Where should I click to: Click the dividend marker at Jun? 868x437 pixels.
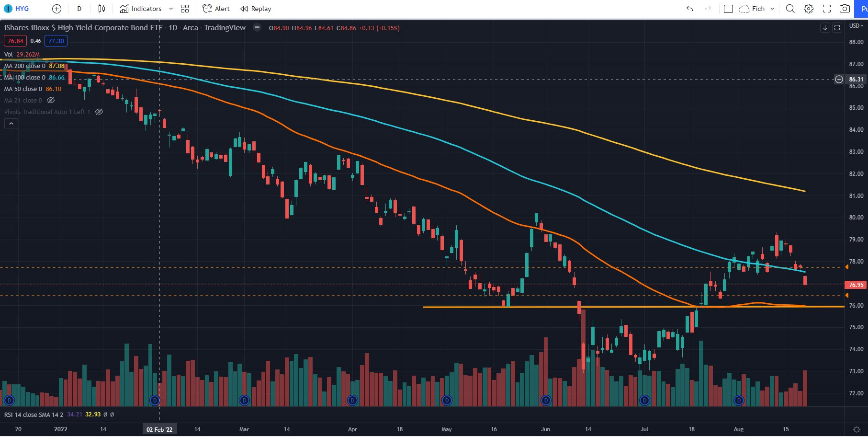pos(546,400)
